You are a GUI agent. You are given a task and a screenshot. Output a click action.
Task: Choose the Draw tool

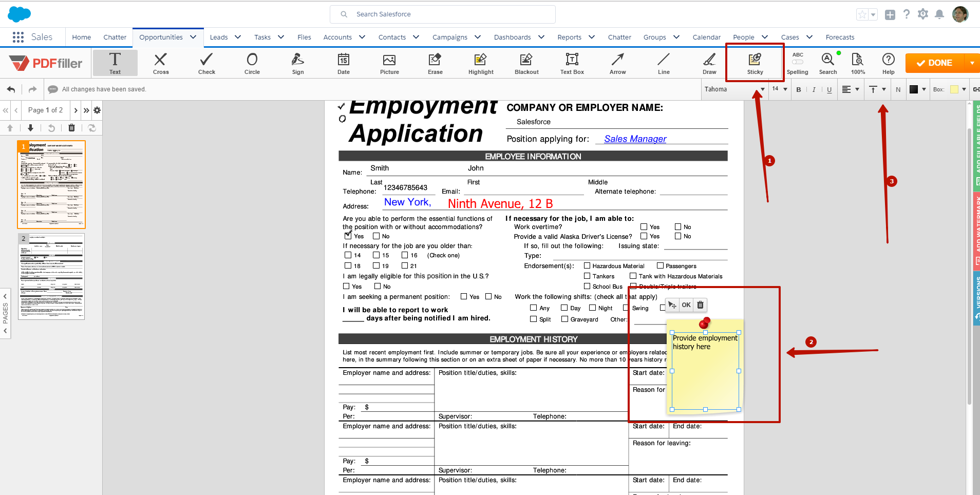[x=709, y=63]
